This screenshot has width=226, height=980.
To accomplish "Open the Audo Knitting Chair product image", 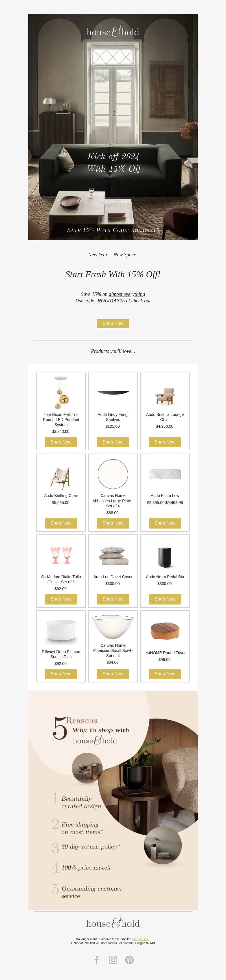I will coord(61,478).
